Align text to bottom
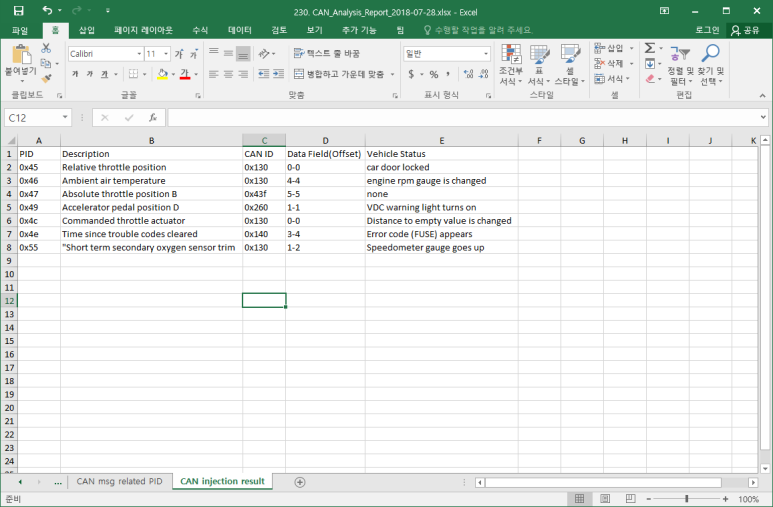The height and width of the screenshot is (507, 773). click(243, 54)
